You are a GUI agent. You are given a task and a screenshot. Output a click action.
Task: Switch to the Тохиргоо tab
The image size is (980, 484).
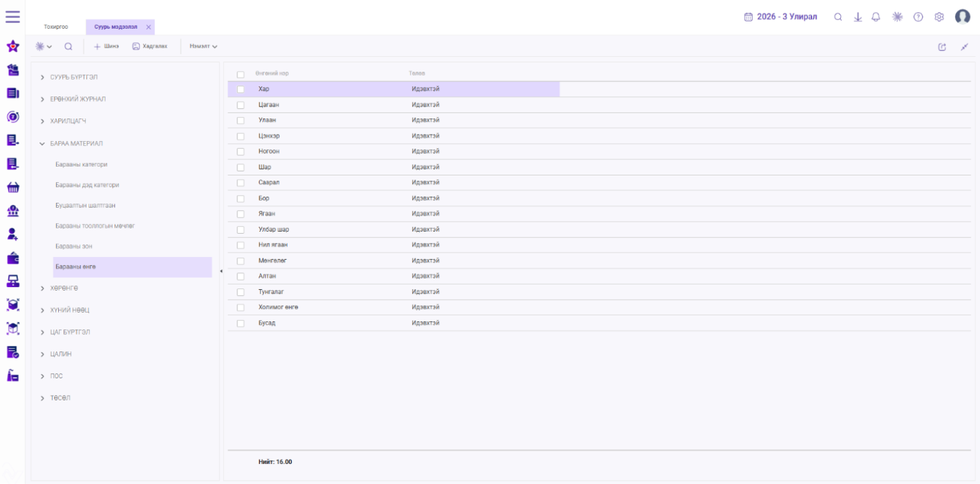[x=56, y=27]
